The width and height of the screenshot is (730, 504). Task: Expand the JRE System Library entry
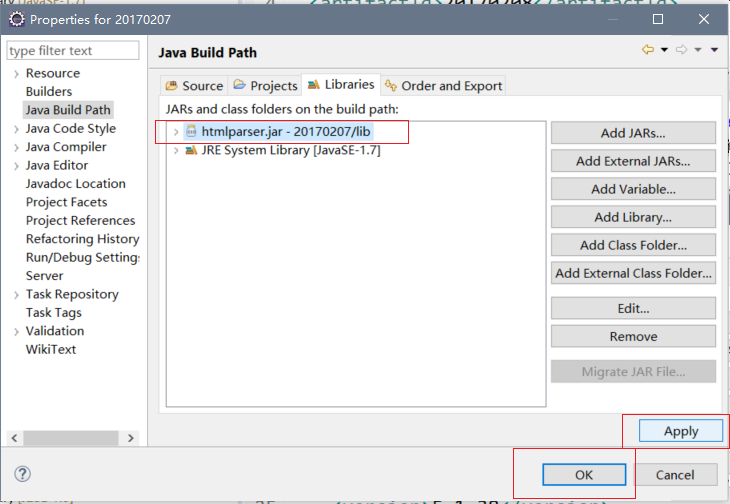[176, 150]
